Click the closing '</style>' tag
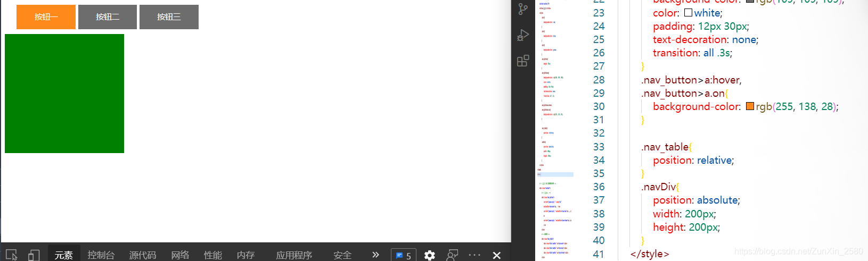 click(650, 254)
